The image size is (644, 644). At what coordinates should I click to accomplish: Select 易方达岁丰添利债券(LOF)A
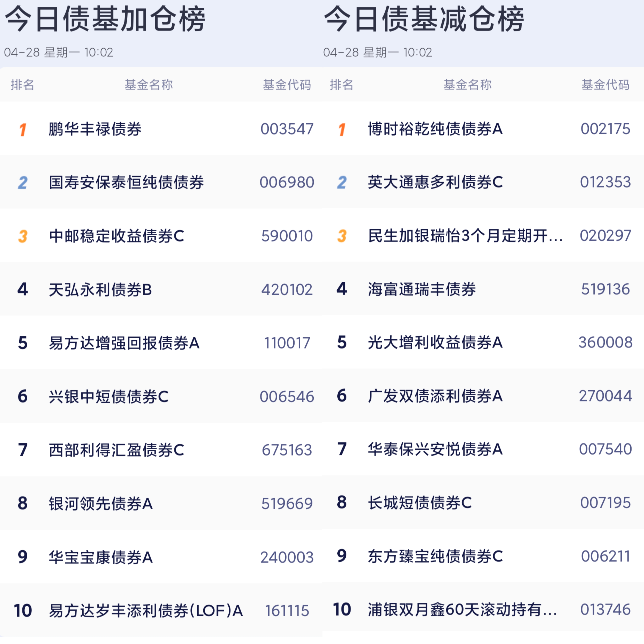[146, 611]
